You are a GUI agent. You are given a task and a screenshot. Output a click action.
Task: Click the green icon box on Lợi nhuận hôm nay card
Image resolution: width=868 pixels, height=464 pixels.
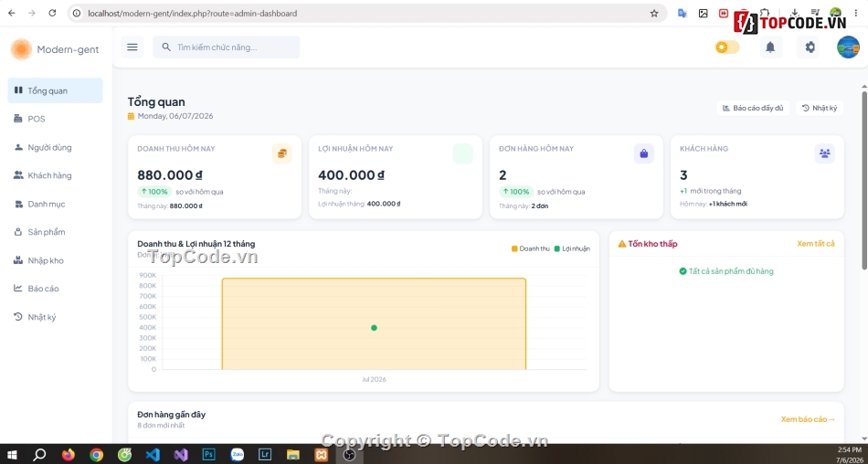click(463, 153)
